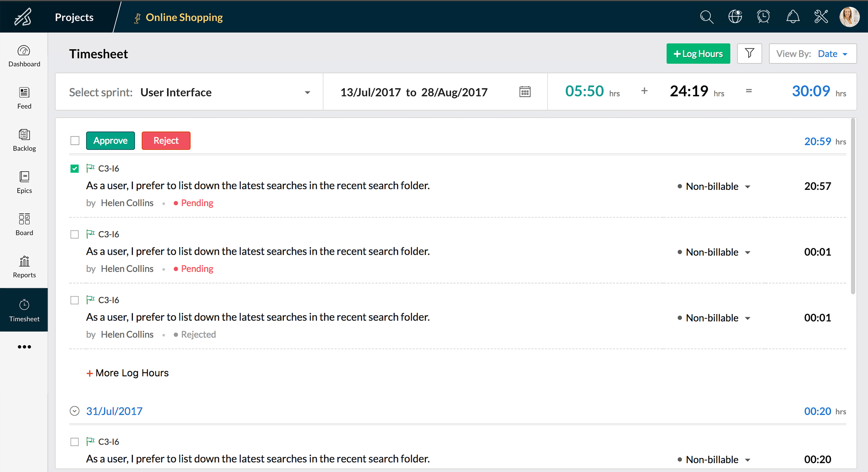
Task: Click Pending status on the 20:57 entry
Action: 194,203
